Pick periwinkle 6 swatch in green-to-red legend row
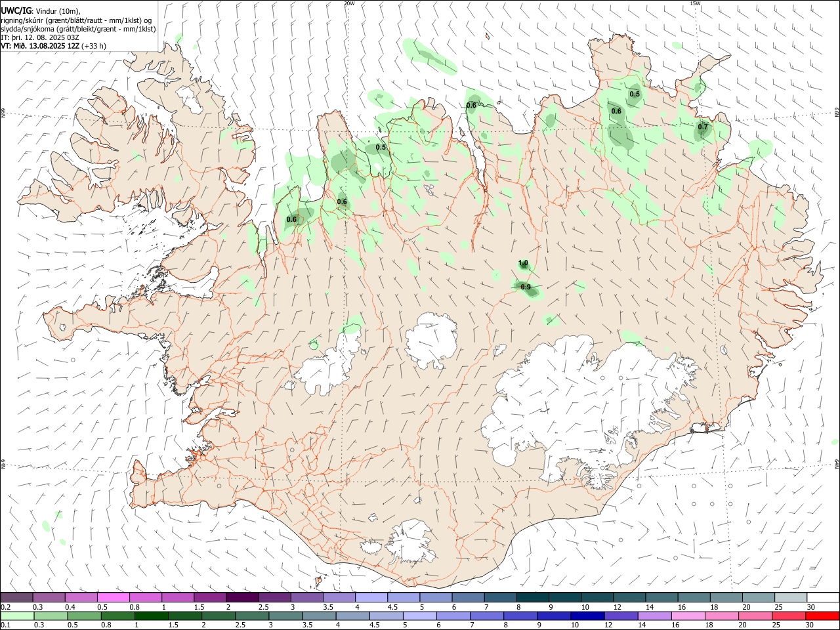The width and height of the screenshot is (840, 630). coord(453,616)
